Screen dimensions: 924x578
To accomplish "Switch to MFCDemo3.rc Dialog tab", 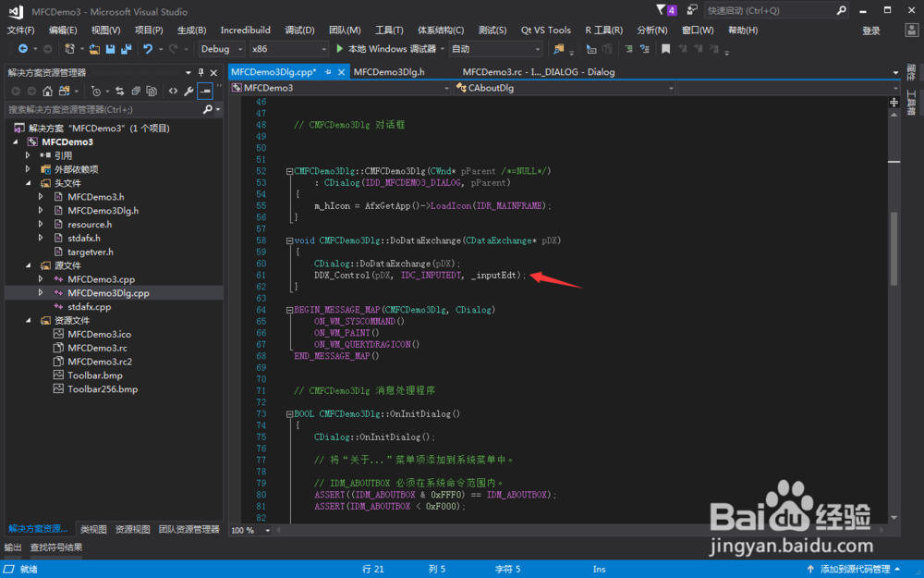I will (x=538, y=72).
